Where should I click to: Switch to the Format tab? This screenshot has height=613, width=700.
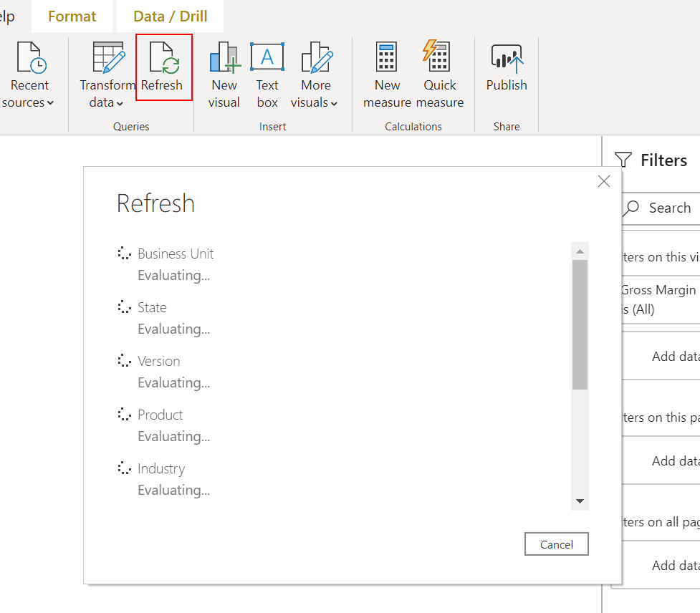(x=72, y=16)
